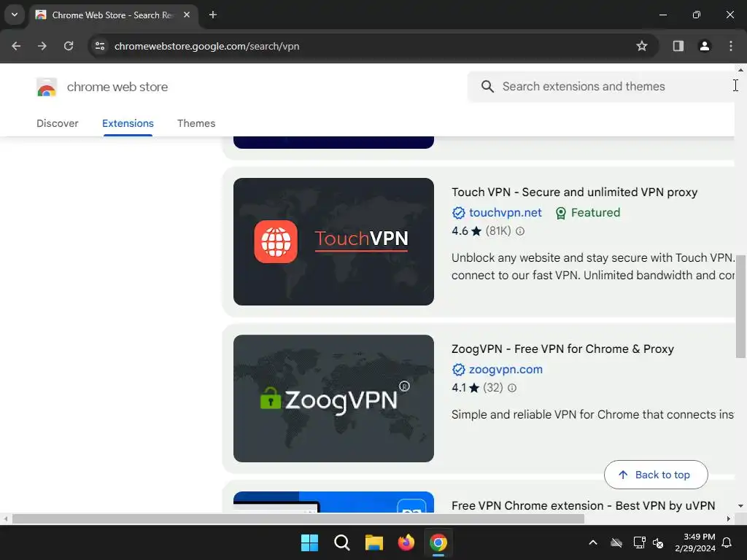
Task: Open the notifications bell icon
Action: [x=727, y=542]
